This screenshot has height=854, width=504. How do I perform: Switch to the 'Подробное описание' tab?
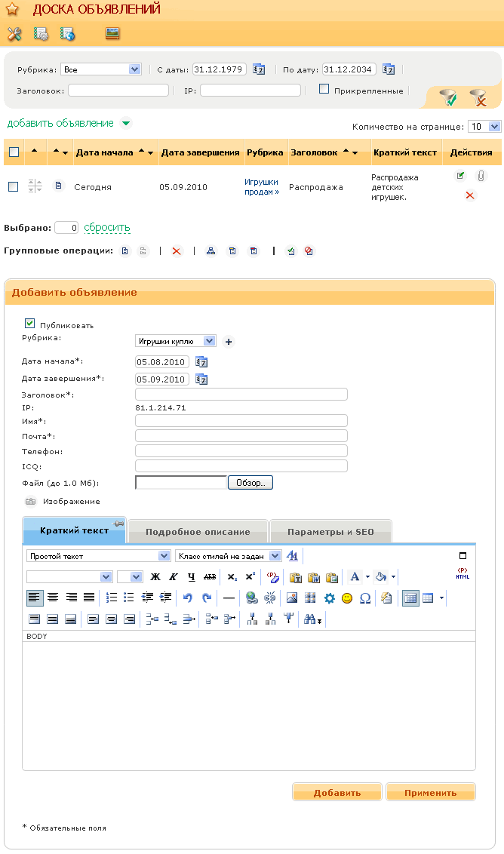[x=198, y=532]
